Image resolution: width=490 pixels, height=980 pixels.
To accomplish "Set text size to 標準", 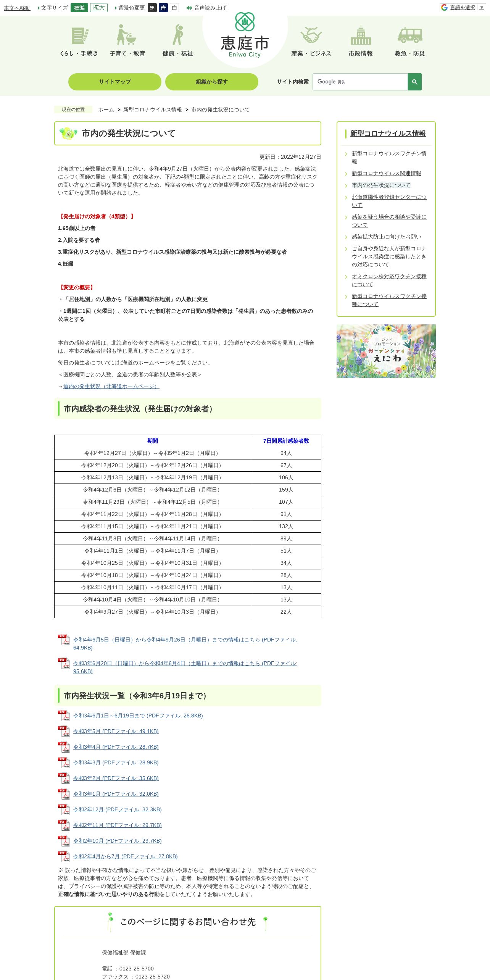I will point(79,8).
